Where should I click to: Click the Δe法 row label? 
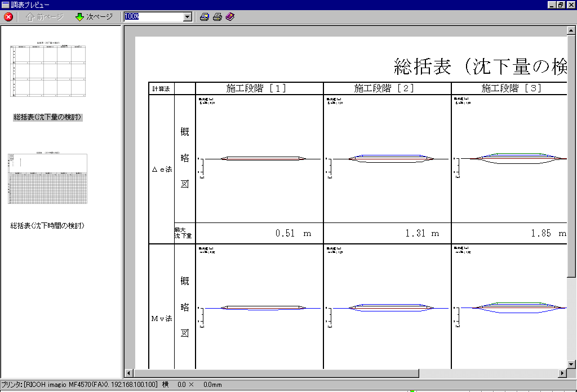coord(162,169)
